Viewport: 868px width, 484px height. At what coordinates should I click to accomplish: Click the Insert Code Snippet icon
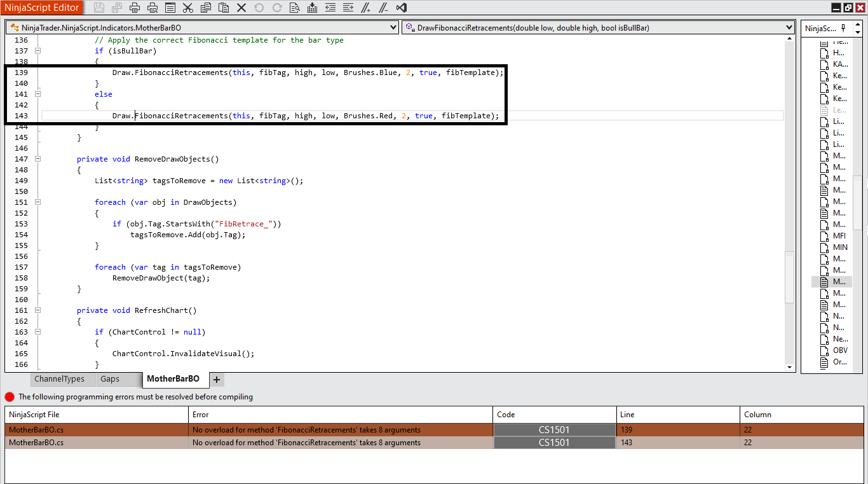click(312, 8)
